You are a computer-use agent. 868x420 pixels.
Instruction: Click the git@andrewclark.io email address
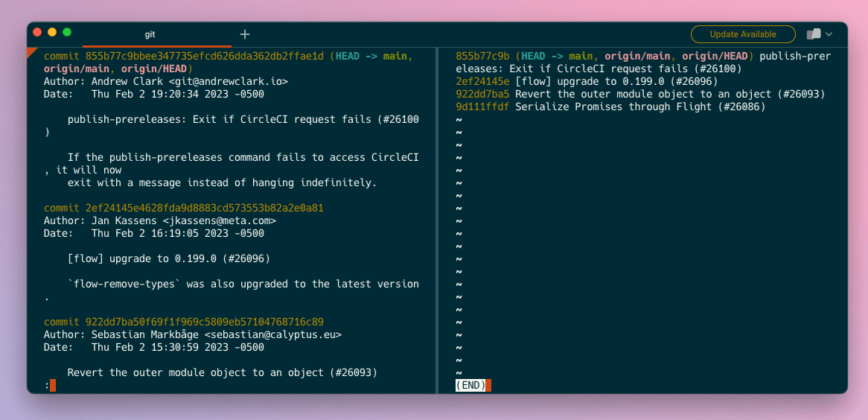coord(229,82)
